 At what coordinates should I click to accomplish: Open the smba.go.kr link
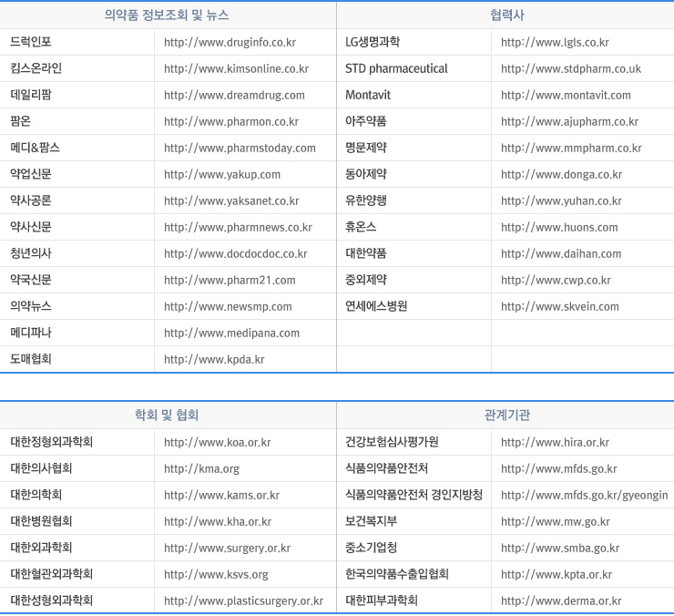click(x=560, y=549)
